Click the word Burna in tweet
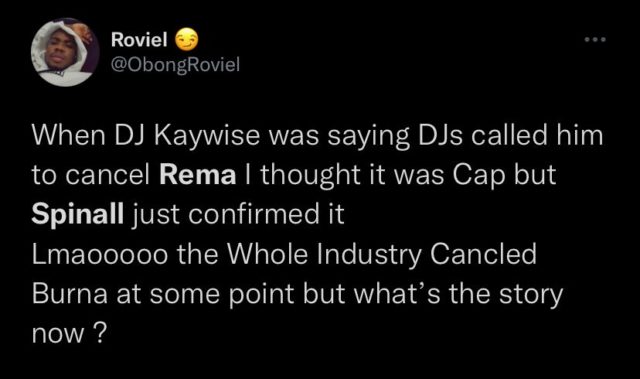This screenshot has height=379, width=640. click(70, 293)
